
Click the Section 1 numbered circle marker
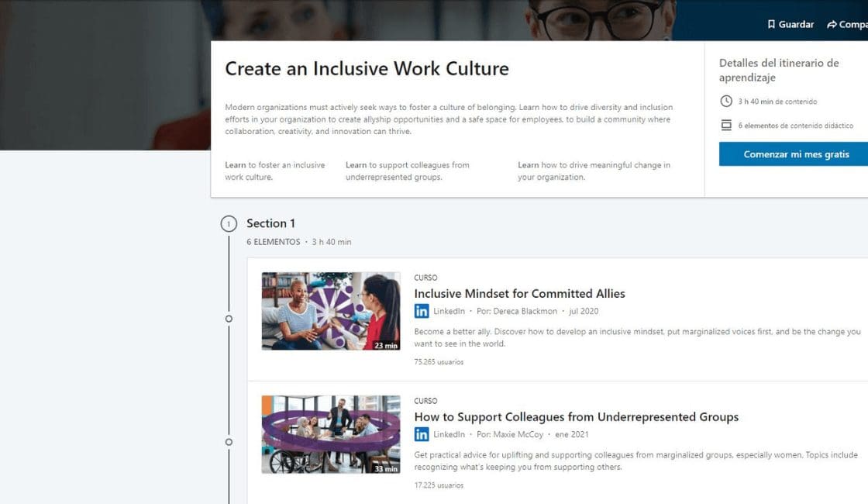[229, 223]
